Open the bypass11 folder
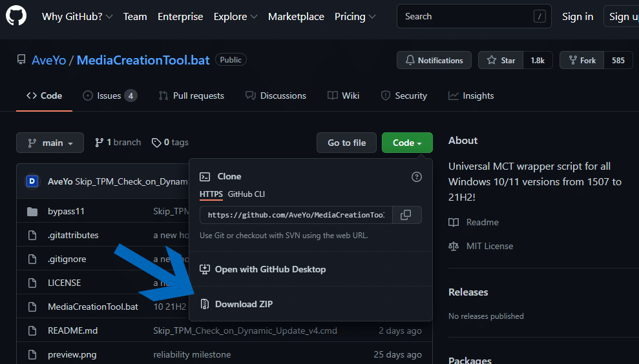The image size is (639, 364). [66, 211]
